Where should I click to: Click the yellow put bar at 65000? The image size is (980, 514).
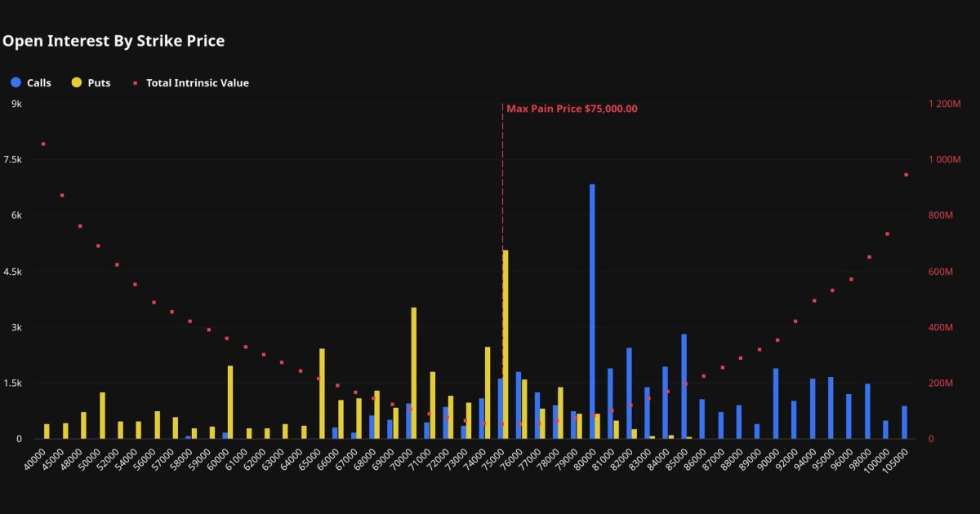tap(322, 394)
